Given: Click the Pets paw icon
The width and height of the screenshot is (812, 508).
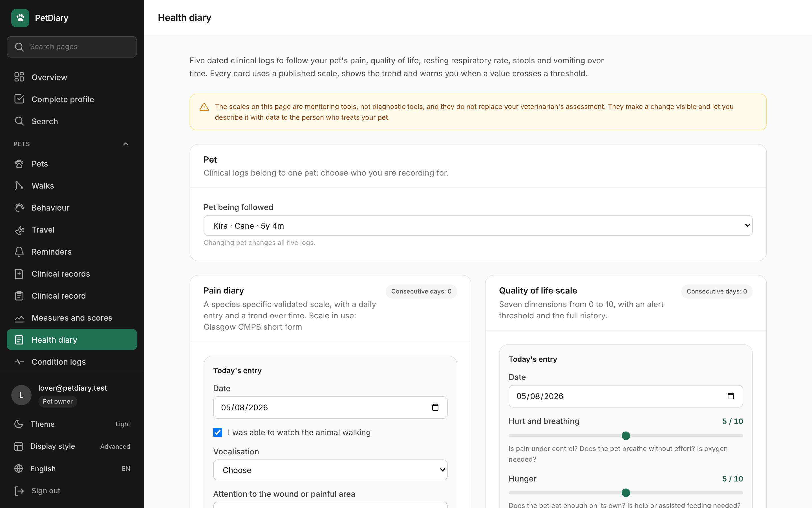Looking at the screenshot, I should (19, 164).
